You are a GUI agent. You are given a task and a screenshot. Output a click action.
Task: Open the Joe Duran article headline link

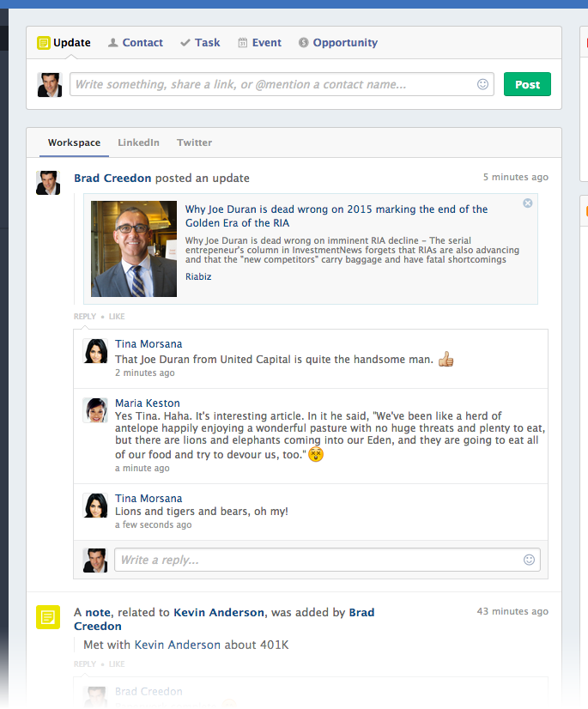pos(336,215)
